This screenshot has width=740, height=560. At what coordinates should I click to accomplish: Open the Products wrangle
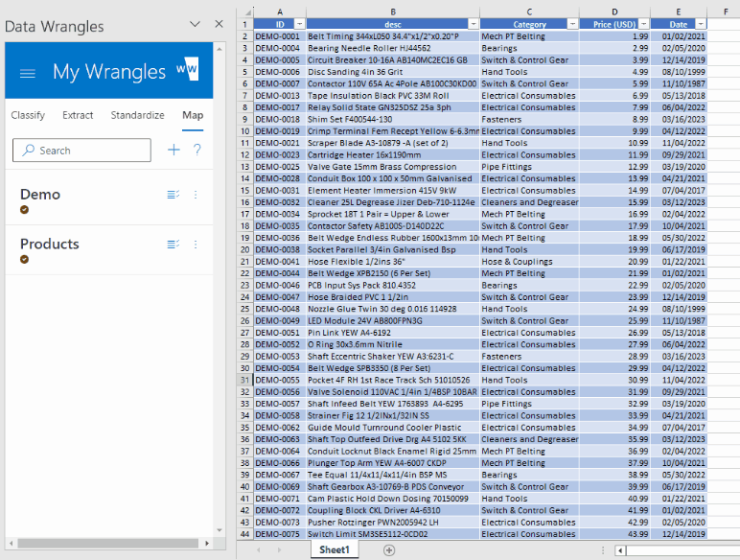coord(50,245)
